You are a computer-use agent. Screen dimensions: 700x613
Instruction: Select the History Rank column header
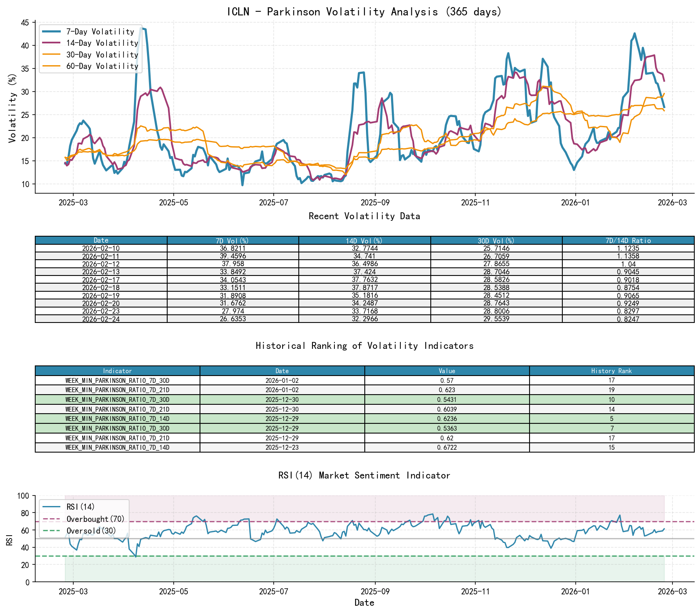point(612,371)
